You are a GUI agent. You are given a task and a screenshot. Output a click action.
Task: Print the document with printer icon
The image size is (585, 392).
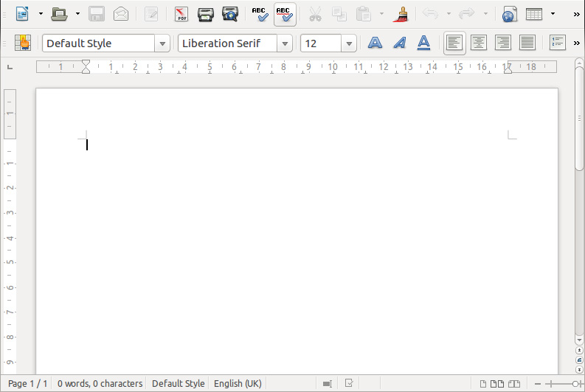pos(206,14)
